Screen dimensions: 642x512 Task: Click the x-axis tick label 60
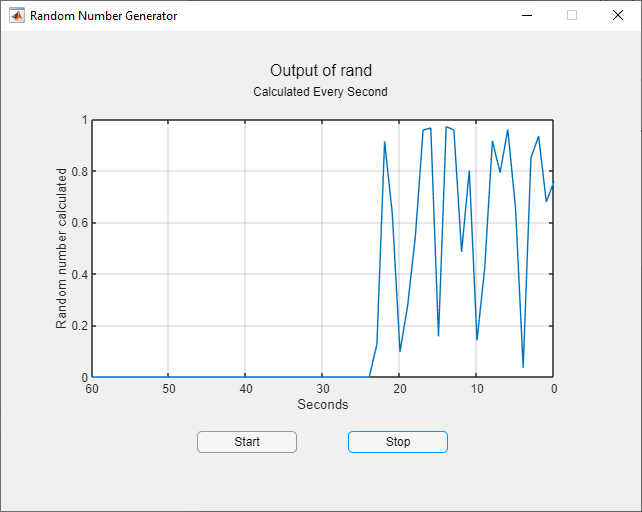tap(92, 389)
